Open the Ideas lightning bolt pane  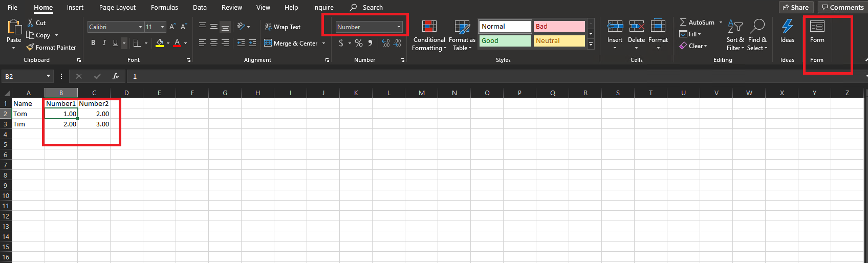pos(787,31)
